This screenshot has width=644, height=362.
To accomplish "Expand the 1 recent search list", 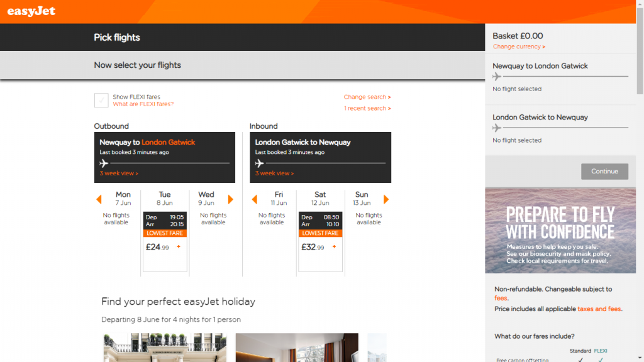I will coord(367,108).
